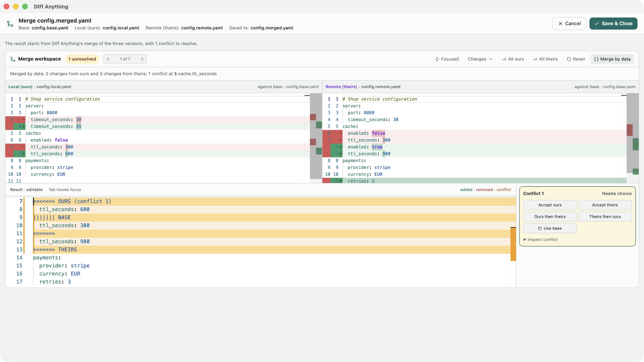644x362 pixels.
Task: Go to next conflict arrow
Action: pos(142,59)
